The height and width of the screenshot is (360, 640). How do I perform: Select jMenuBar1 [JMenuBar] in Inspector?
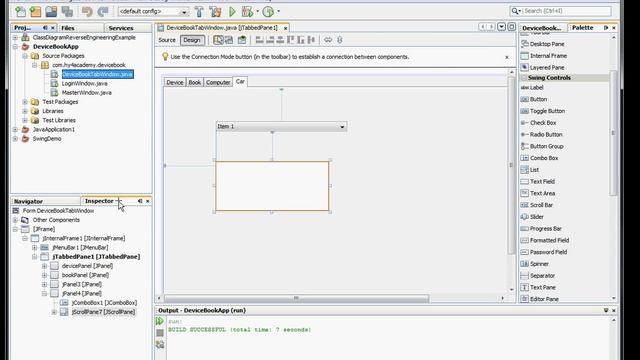tap(80, 247)
